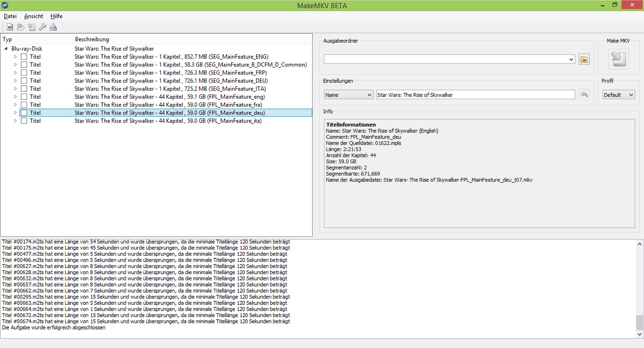Click the eject disc toolbar icon

53,27
